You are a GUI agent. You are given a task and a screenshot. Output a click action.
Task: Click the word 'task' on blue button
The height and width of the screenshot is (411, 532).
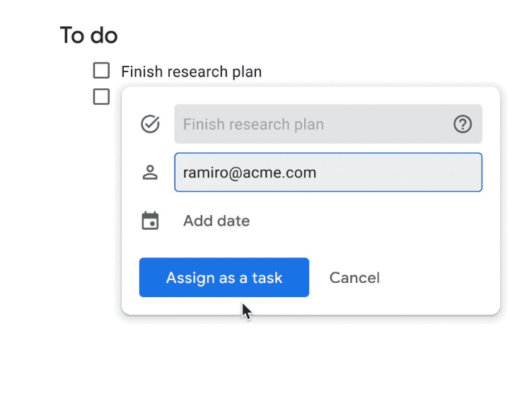click(267, 278)
